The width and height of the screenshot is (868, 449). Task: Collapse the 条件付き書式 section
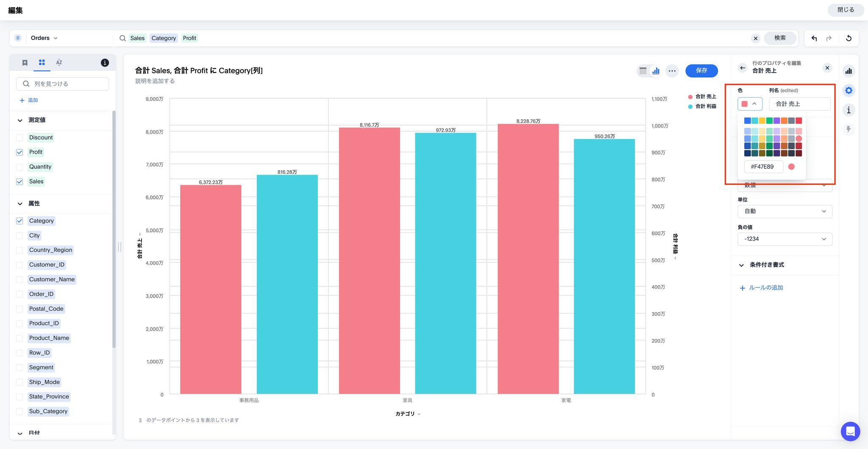(x=741, y=265)
